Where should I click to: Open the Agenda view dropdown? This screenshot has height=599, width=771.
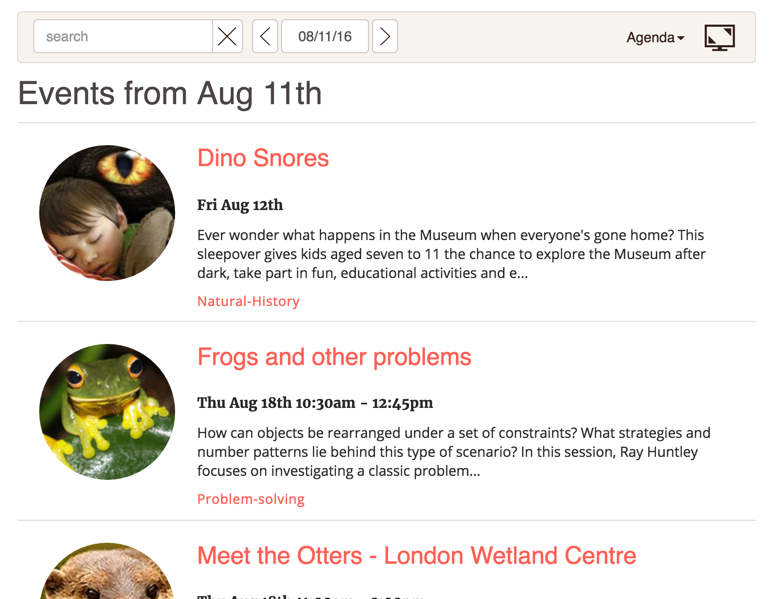click(655, 37)
